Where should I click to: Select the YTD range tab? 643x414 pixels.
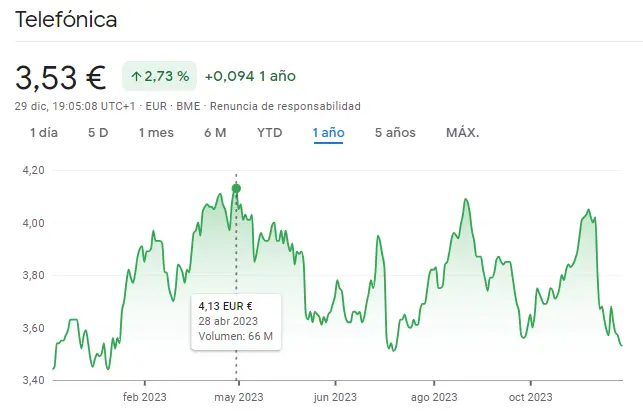pos(269,133)
